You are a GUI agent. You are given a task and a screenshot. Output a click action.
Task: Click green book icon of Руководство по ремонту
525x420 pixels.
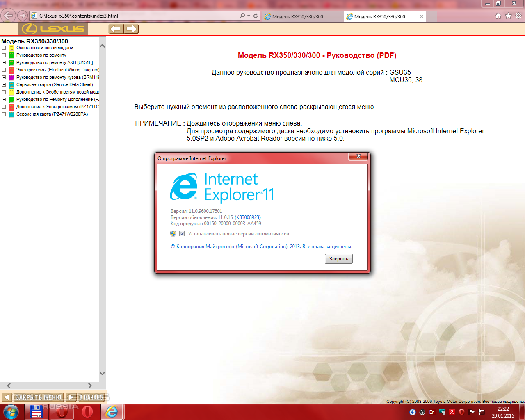click(12, 55)
